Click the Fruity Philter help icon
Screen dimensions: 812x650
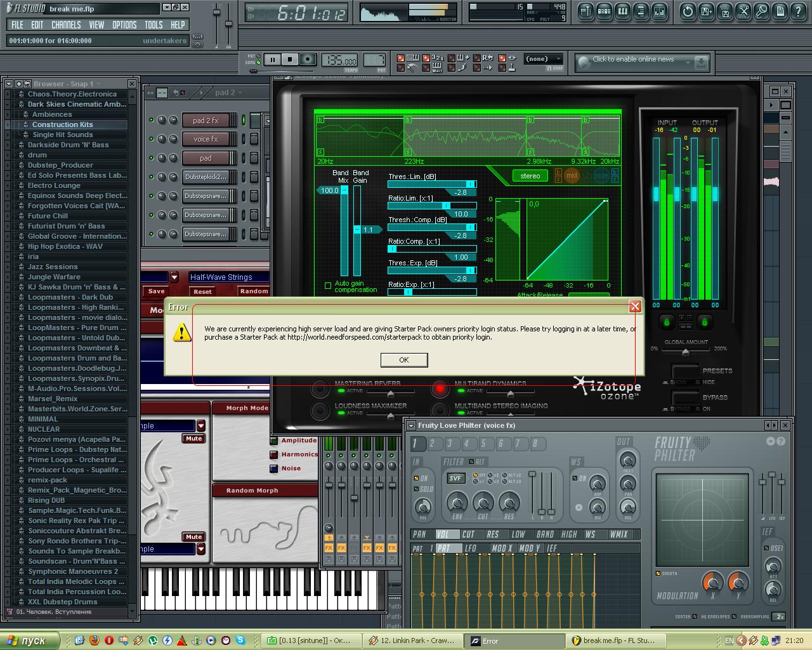click(x=781, y=441)
